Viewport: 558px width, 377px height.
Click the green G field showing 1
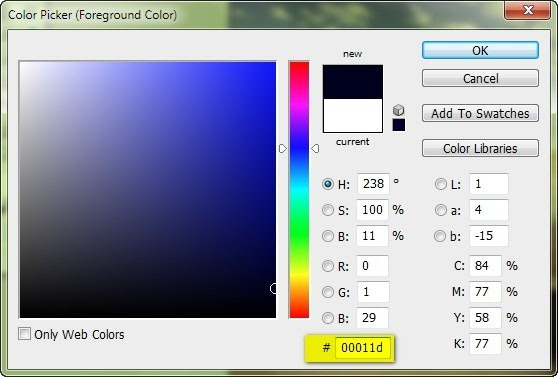point(373,292)
